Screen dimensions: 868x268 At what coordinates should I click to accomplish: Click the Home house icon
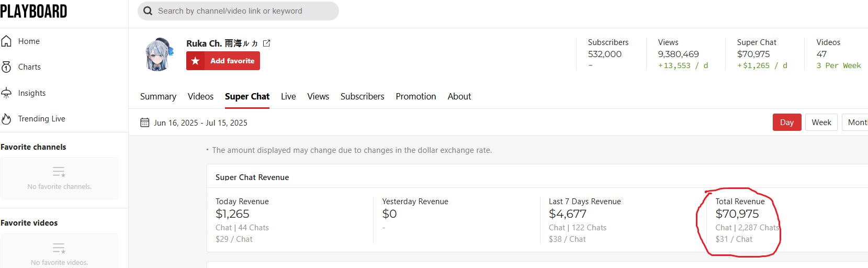point(6,41)
